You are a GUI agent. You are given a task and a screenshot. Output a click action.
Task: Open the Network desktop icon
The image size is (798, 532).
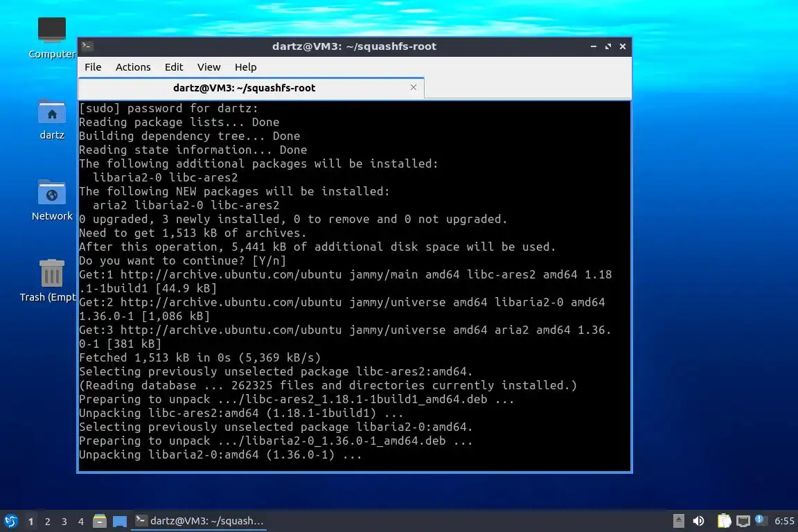tap(52, 201)
